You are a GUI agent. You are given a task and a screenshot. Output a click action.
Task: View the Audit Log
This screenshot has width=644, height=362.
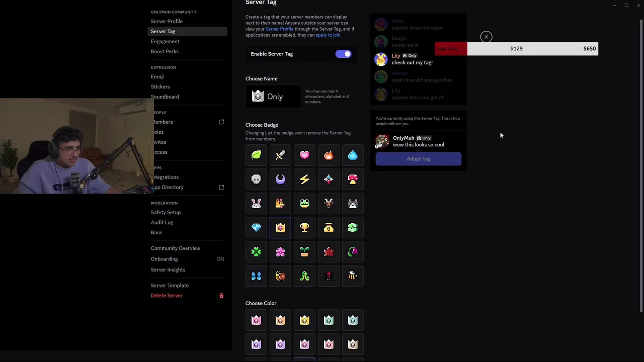[x=188, y=222]
